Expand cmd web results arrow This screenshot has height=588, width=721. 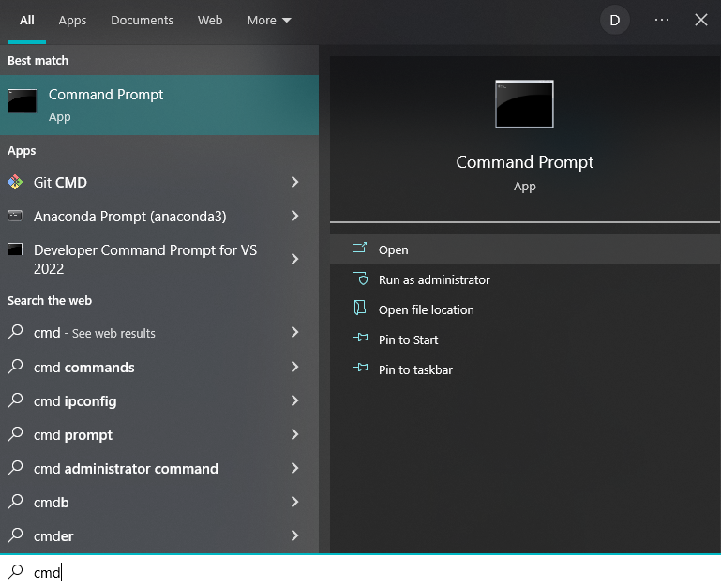pos(294,332)
